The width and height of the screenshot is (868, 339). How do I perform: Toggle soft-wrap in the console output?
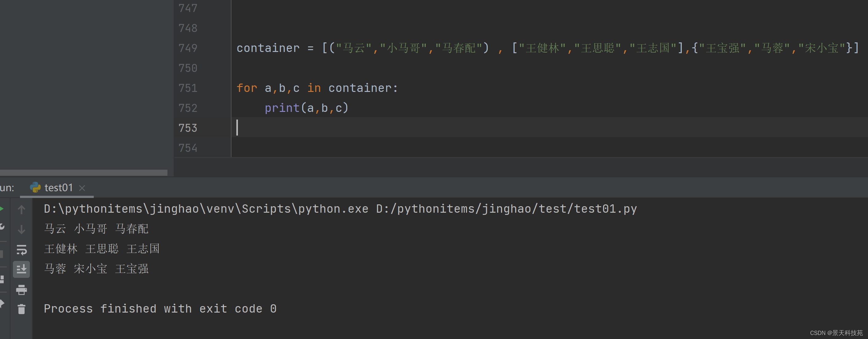[21, 250]
